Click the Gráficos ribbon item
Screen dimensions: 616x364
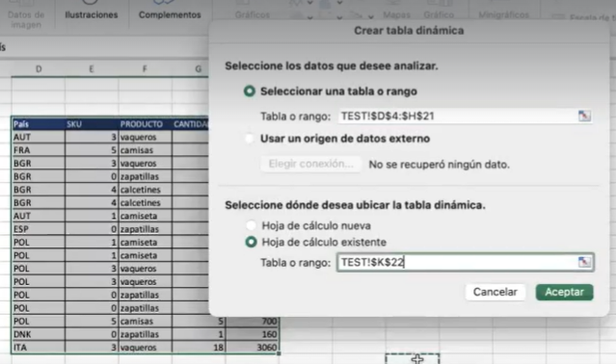click(253, 14)
